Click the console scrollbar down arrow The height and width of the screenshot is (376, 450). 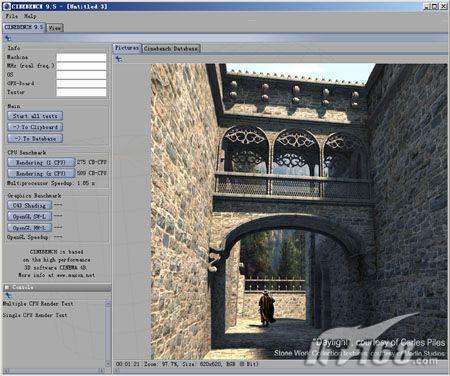click(108, 364)
